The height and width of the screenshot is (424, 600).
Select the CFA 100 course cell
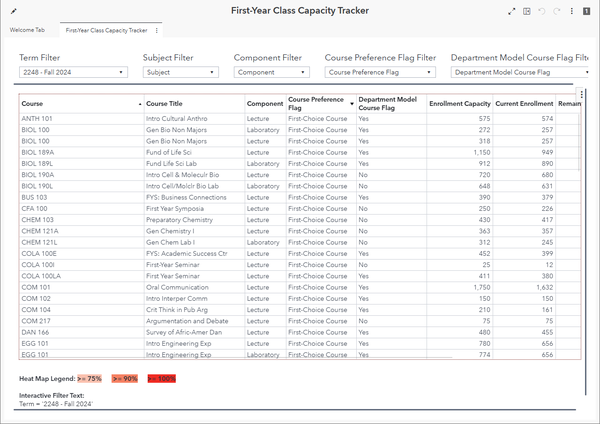pyautogui.click(x=82, y=209)
